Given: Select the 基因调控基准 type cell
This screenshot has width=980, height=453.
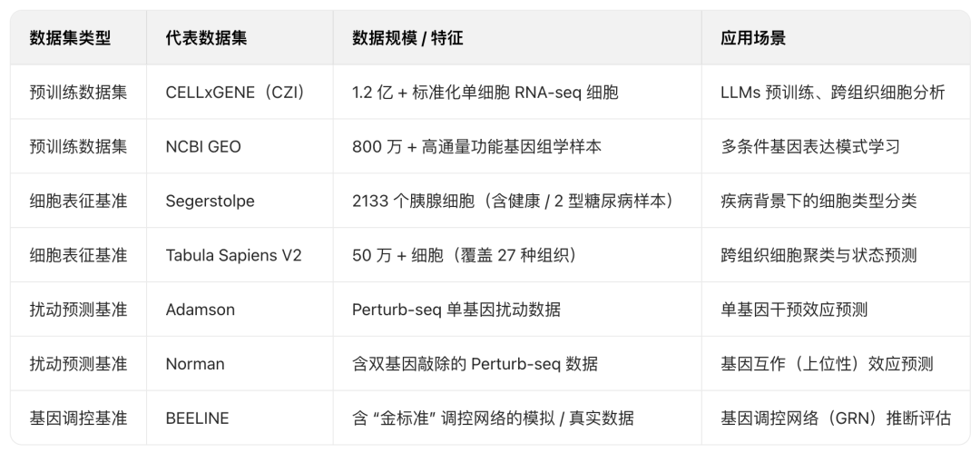Looking at the screenshot, I should (x=78, y=418).
